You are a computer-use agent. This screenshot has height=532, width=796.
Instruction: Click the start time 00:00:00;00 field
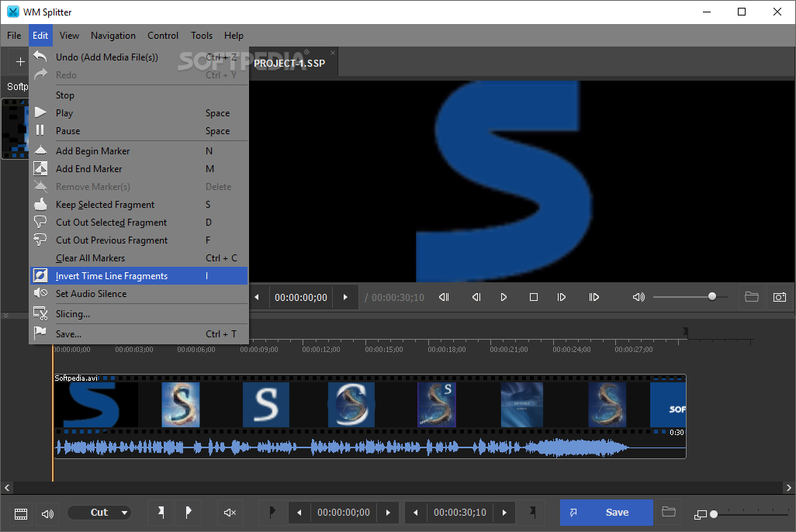pos(344,513)
